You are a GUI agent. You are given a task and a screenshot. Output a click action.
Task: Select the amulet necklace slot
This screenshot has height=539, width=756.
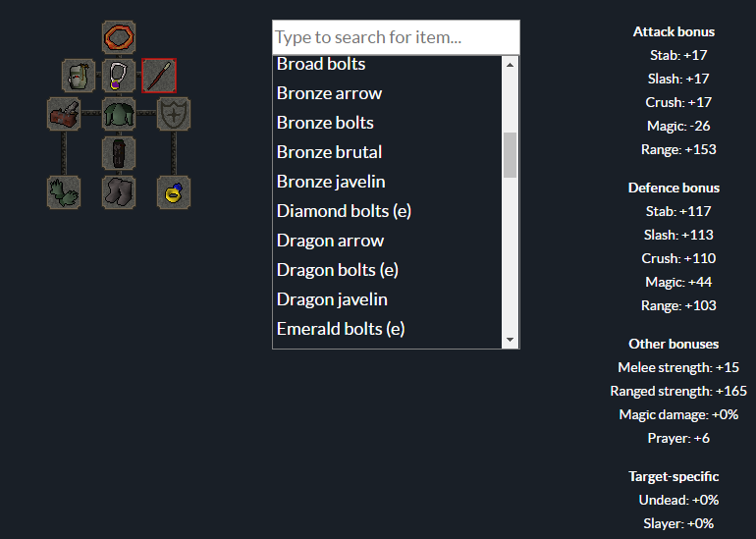click(119, 76)
